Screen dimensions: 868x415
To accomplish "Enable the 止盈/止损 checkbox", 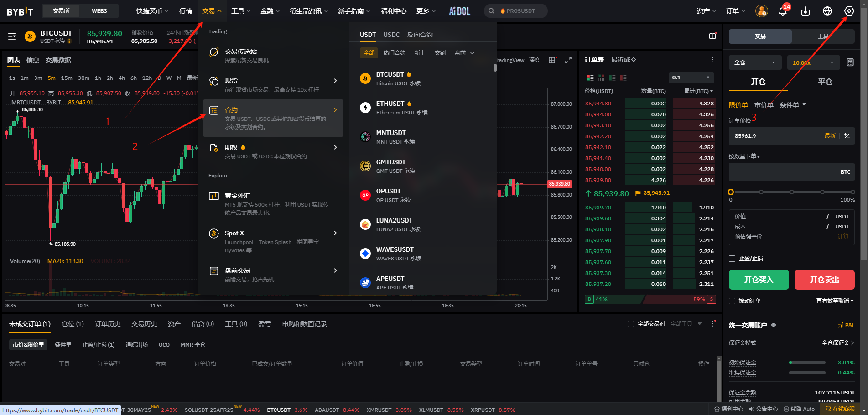I will click(732, 259).
